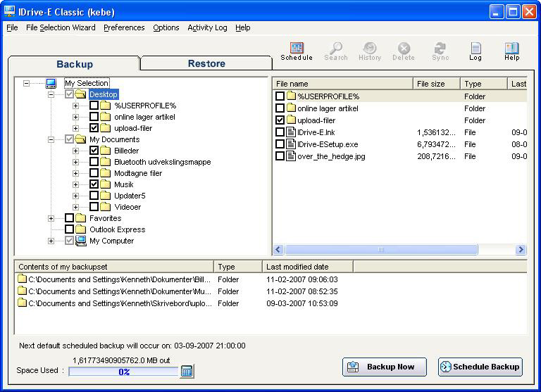541x392 pixels.
Task: Click the Sync toolbar icon
Action: coord(440,49)
